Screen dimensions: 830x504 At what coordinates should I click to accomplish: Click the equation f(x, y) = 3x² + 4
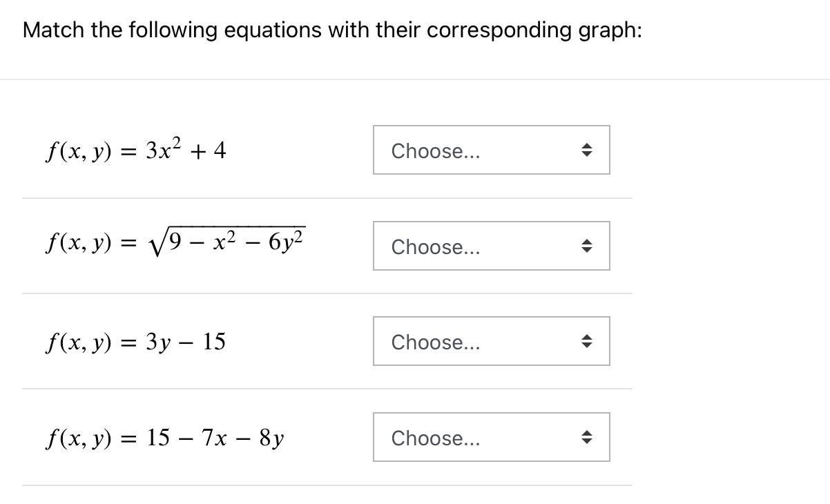135,148
